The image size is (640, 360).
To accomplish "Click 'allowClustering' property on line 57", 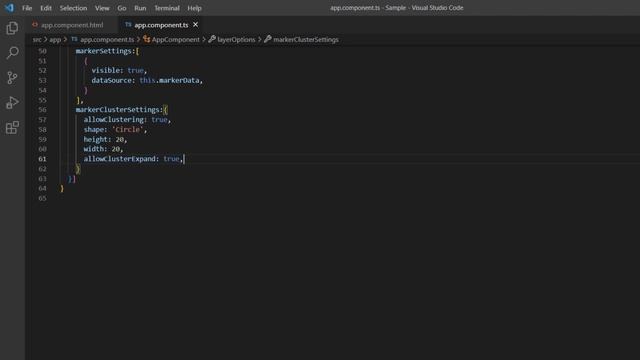I will [x=114, y=120].
